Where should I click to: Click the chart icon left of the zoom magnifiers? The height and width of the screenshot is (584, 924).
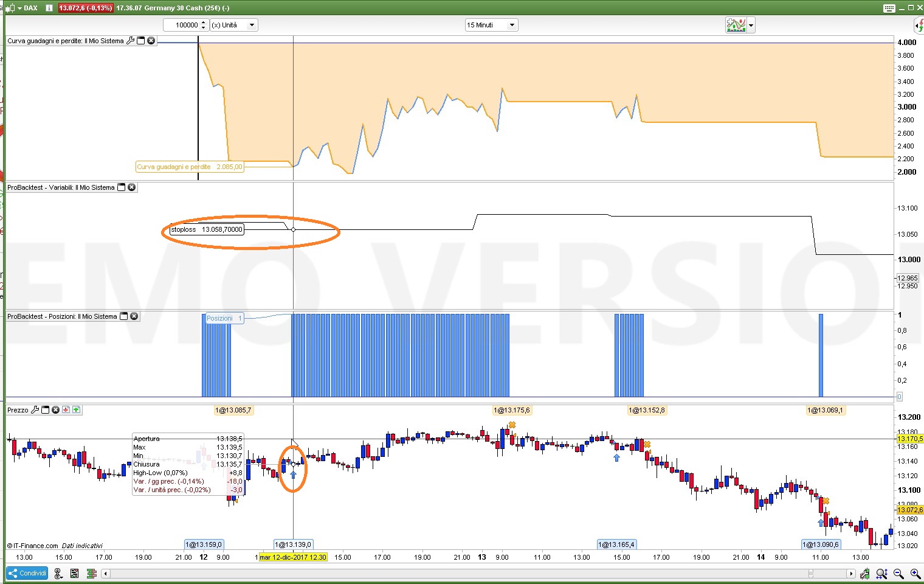coord(864,573)
